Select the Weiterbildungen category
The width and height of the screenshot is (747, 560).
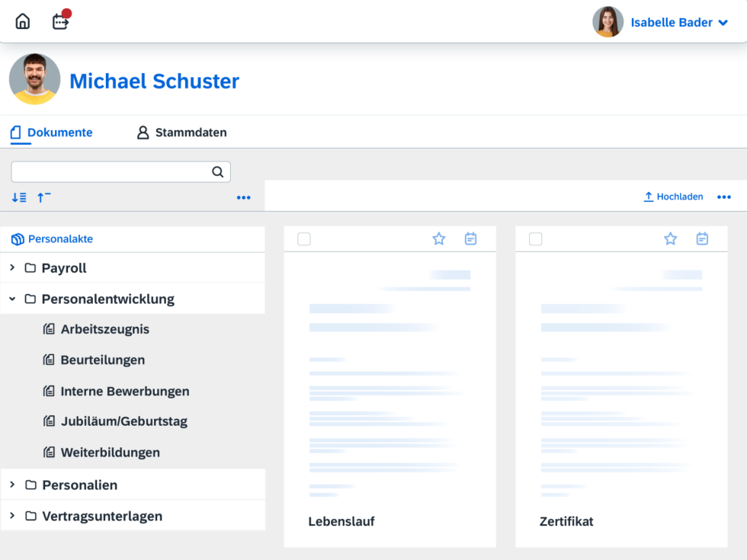[111, 452]
